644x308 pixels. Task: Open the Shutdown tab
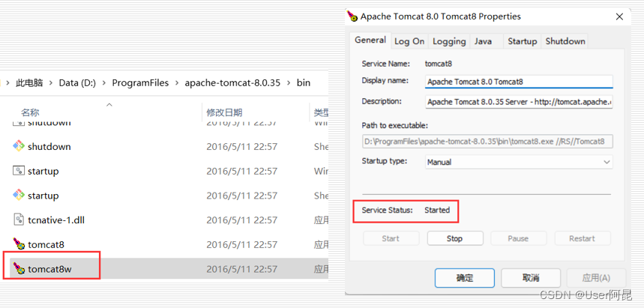[565, 41]
